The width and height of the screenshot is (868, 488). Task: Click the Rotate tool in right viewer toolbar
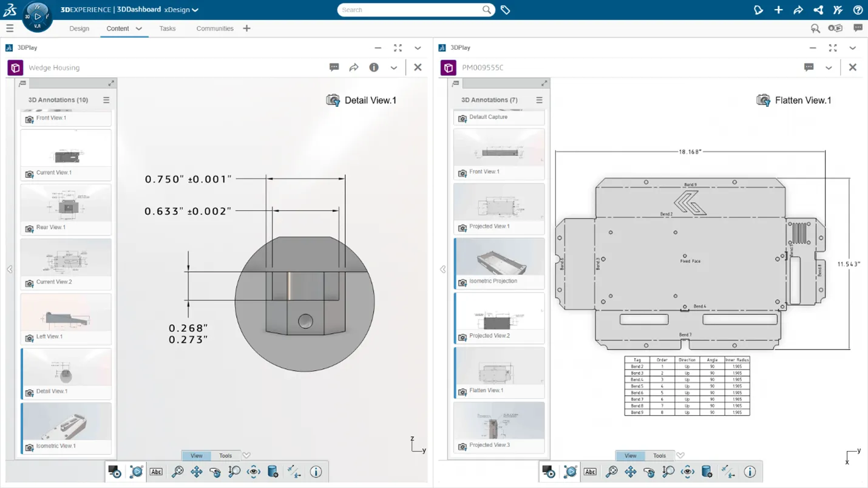pos(649,472)
